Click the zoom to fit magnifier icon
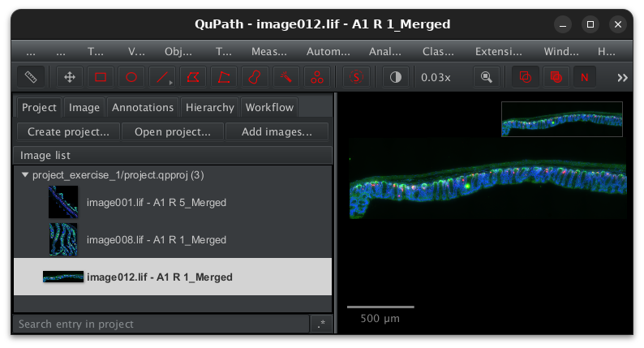The image size is (644, 348). point(487,78)
